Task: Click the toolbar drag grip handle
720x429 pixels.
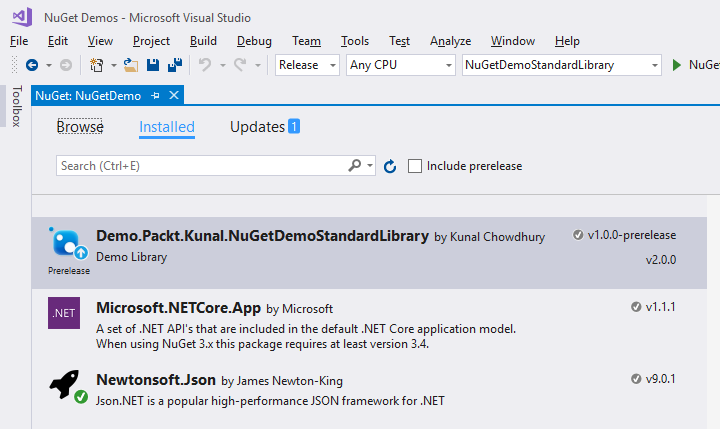Action: [14, 65]
